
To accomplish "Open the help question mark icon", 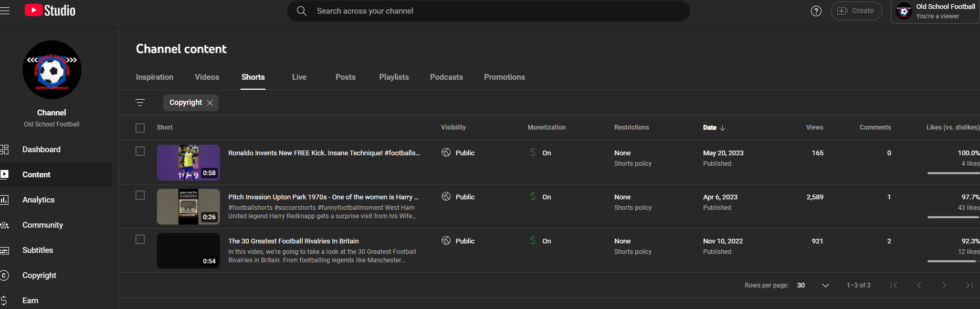I will tap(816, 11).
